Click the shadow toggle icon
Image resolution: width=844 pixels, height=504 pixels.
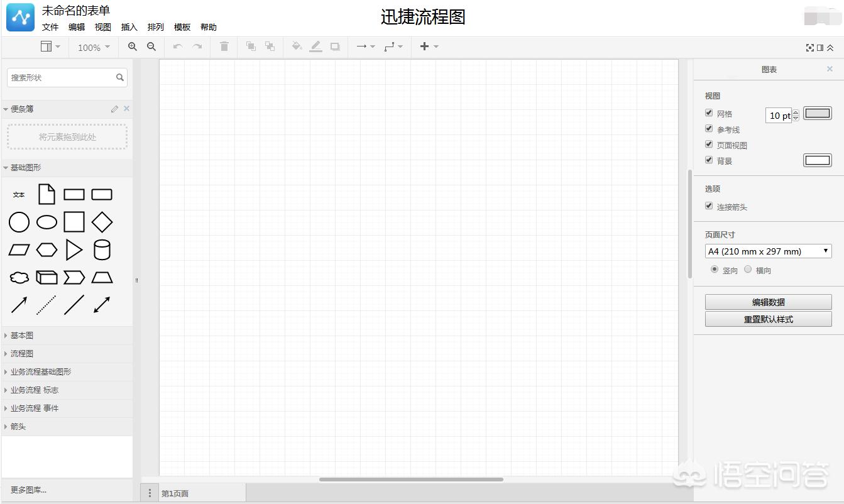[x=335, y=47]
